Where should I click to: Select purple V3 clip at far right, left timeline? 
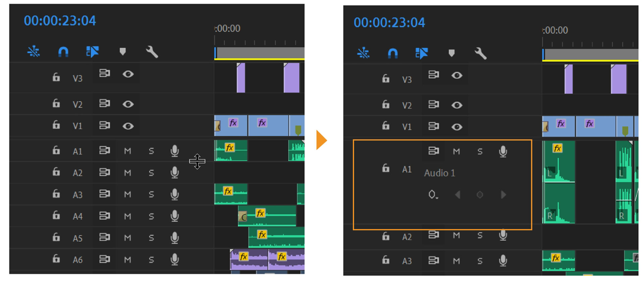(x=291, y=78)
